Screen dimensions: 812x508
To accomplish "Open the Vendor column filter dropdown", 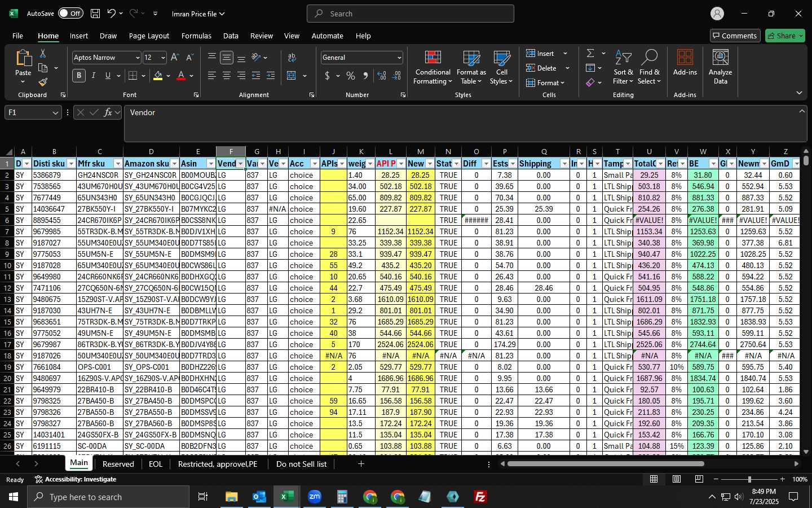I will (241, 164).
